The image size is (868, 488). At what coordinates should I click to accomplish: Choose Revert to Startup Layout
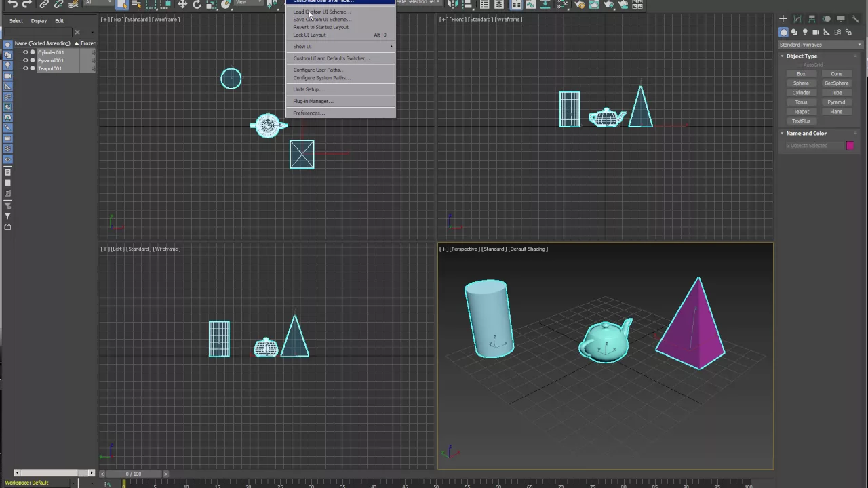(321, 27)
